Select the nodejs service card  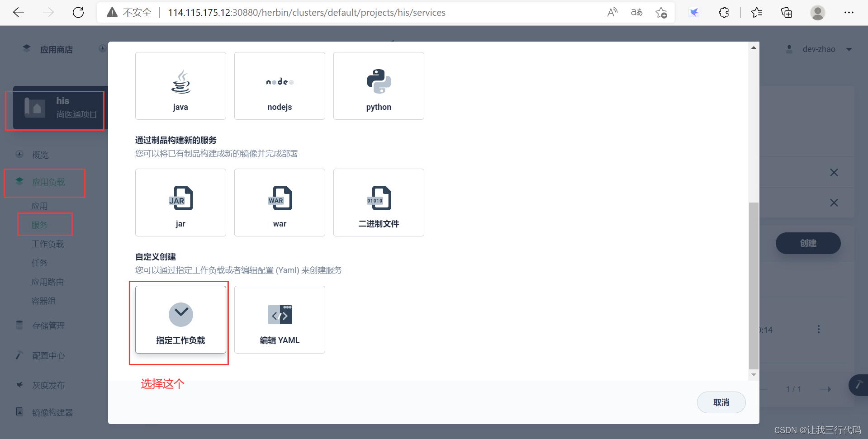pos(280,86)
